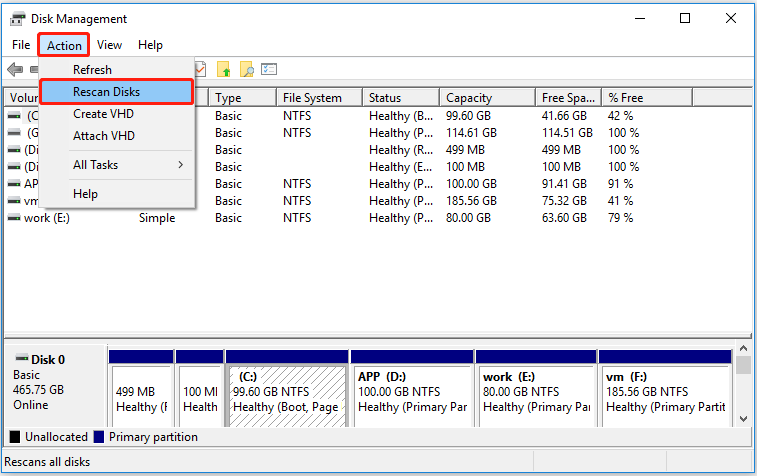This screenshot has height=476, width=757.
Task: Open the Help menu in menu bar
Action: (150, 45)
